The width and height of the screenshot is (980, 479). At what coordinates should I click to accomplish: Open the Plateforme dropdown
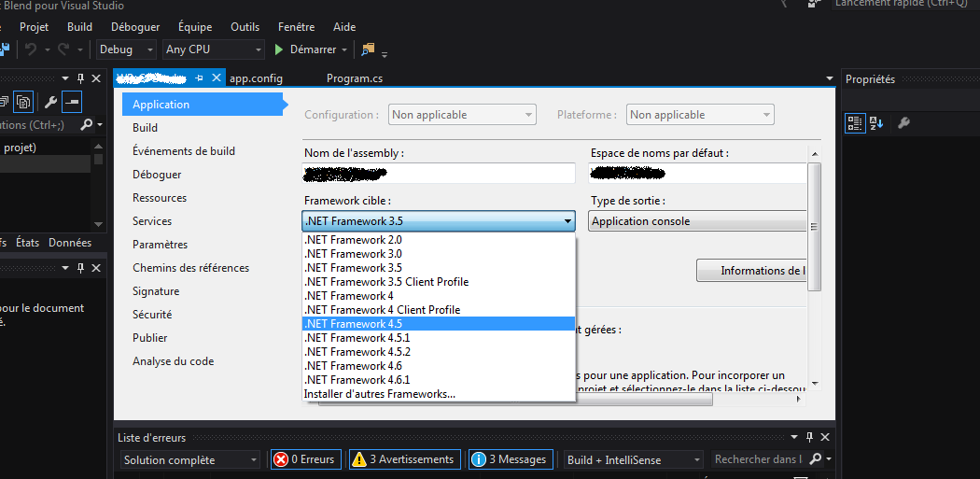700,115
